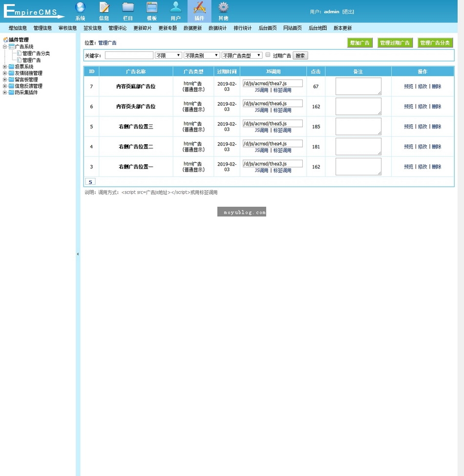Open the 不限 dropdown
Image resolution: width=464 pixels, height=476 pixels.
tap(168, 55)
